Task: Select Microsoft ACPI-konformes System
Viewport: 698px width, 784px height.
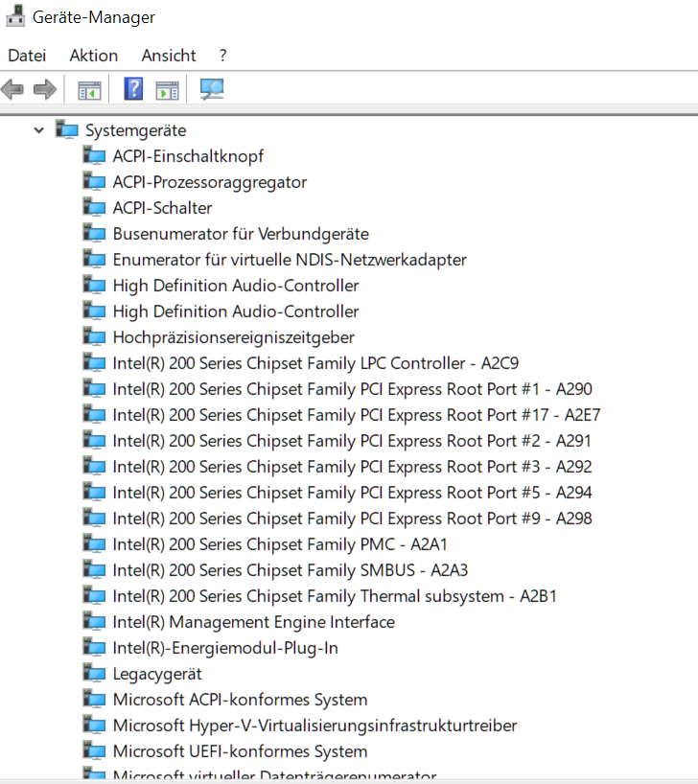Action: pyautogui.click(x=240, y=700)
